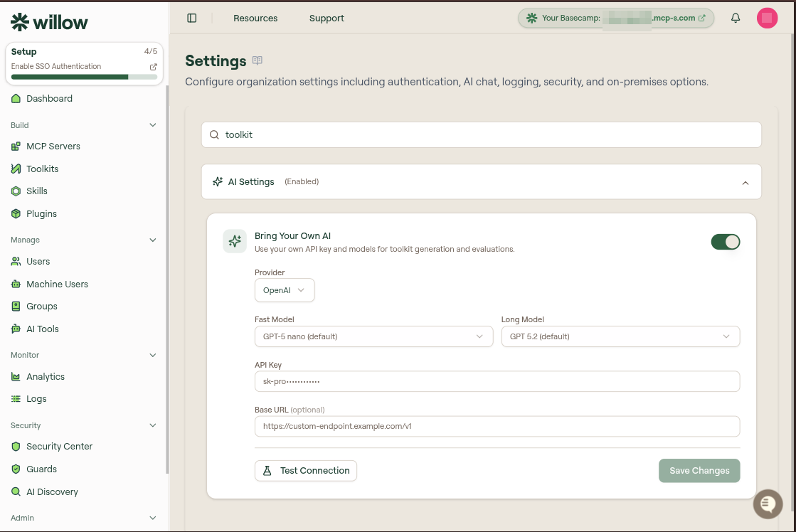The height and width of the screenshot is (532, 796).
Task: Collapse the Security sidebar group
Action: 153,425
